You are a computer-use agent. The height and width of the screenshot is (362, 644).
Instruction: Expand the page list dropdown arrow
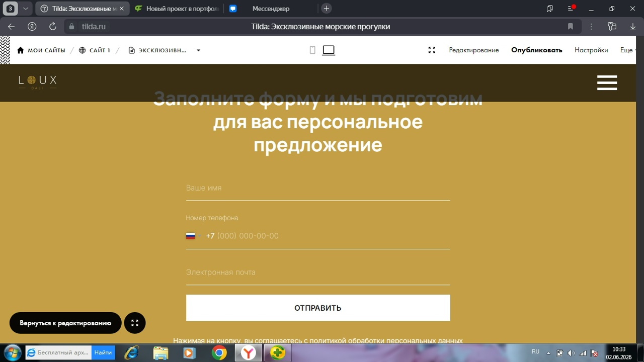coord(198,50)
